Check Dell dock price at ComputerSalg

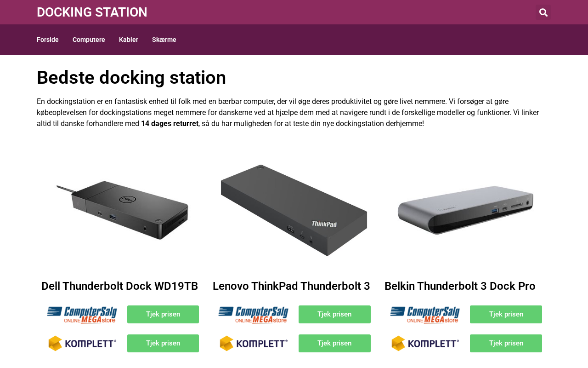(x=163, y=315)
